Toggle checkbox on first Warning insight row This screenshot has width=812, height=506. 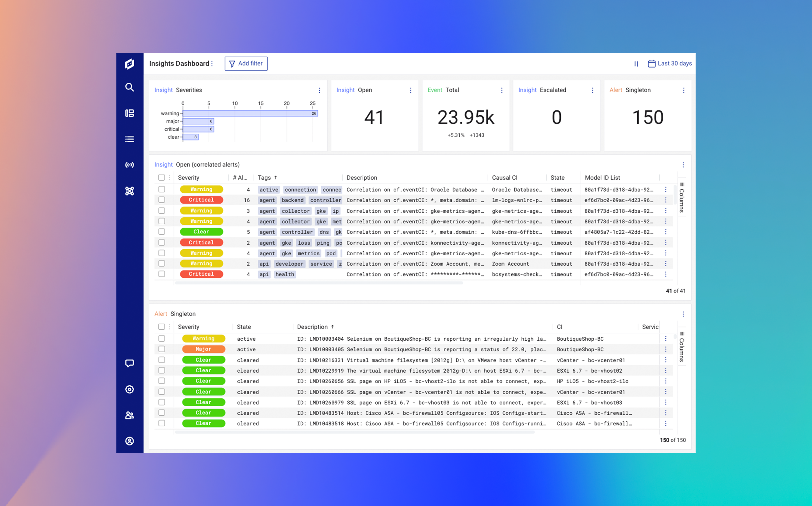pos(162,189)
